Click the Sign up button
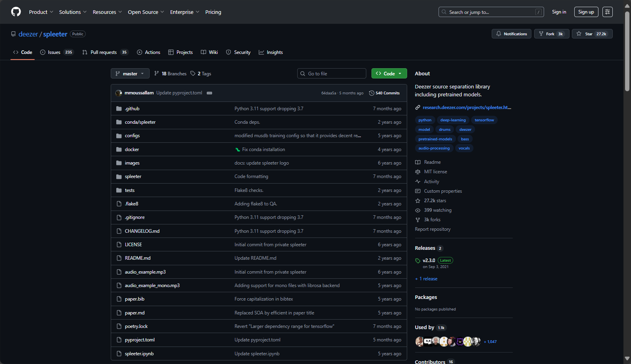 (586, 12)
